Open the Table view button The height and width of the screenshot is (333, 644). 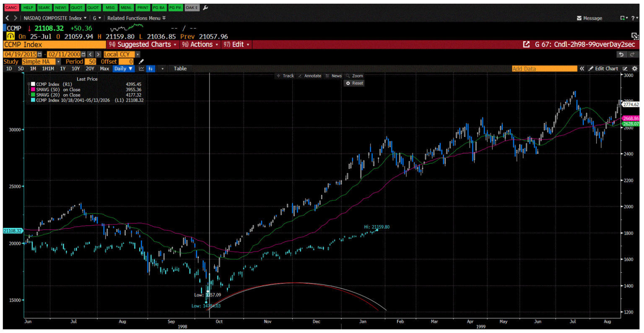pyautogui.click(x=180, y=69)
